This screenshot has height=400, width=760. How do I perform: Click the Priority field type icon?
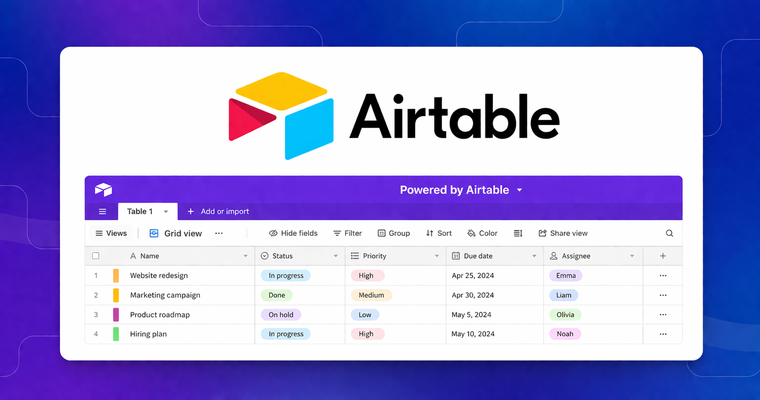(x=355, y=256)
